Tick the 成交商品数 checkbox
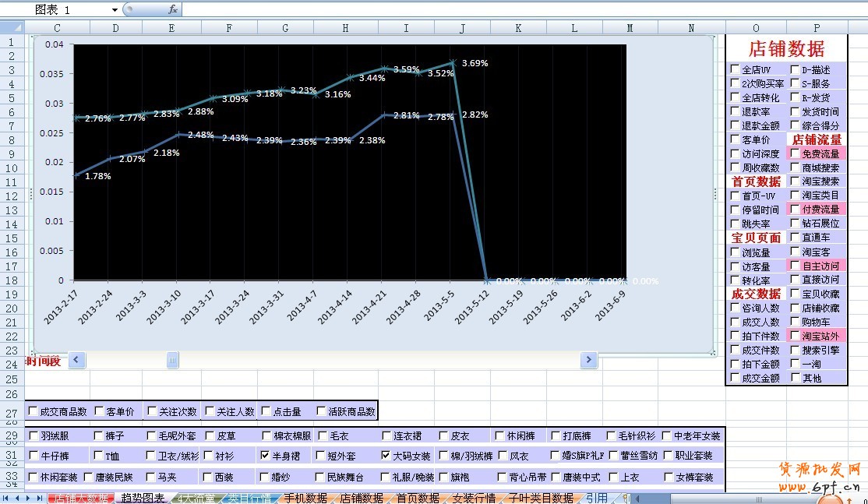This screenshot has height=504, width=868. [x=33, y=411]
